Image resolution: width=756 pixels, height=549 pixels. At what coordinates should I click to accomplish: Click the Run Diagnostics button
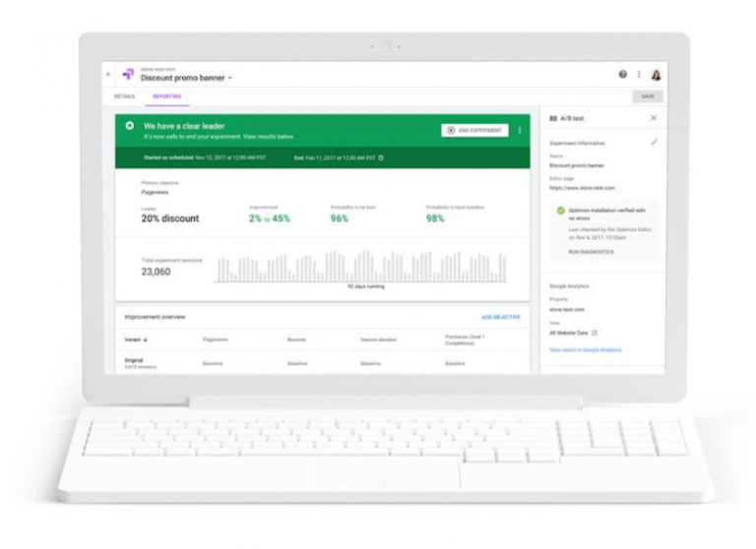591,252
